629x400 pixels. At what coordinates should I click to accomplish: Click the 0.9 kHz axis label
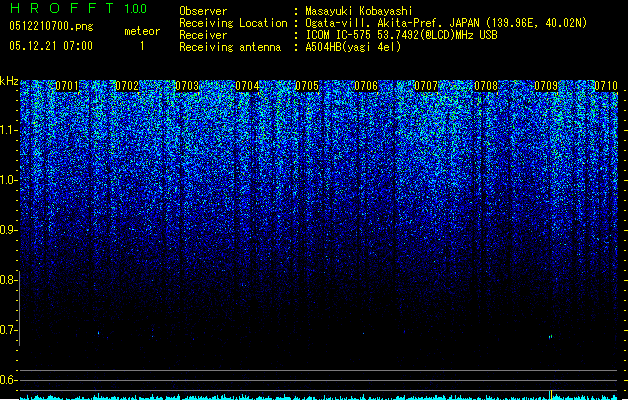9,230
